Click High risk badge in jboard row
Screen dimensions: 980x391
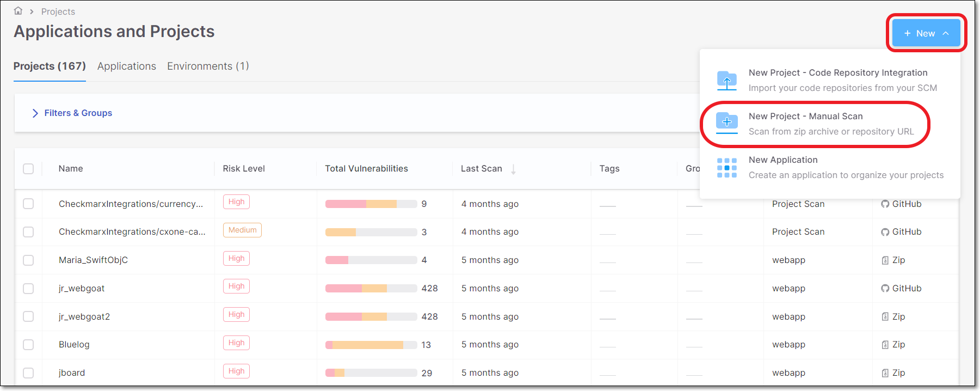point(236,371)
